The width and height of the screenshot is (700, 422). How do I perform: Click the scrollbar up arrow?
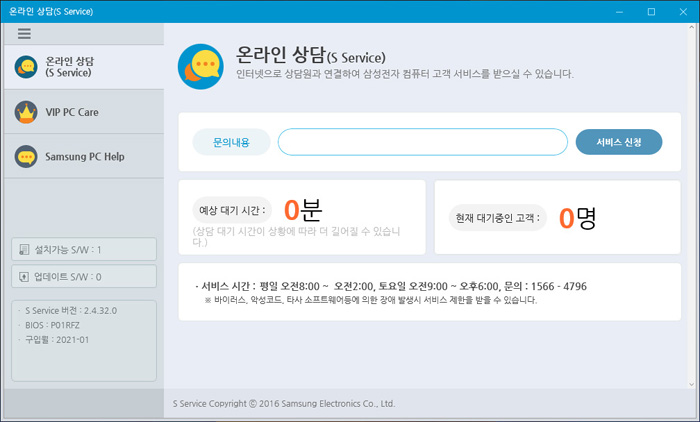coord(692,27)
